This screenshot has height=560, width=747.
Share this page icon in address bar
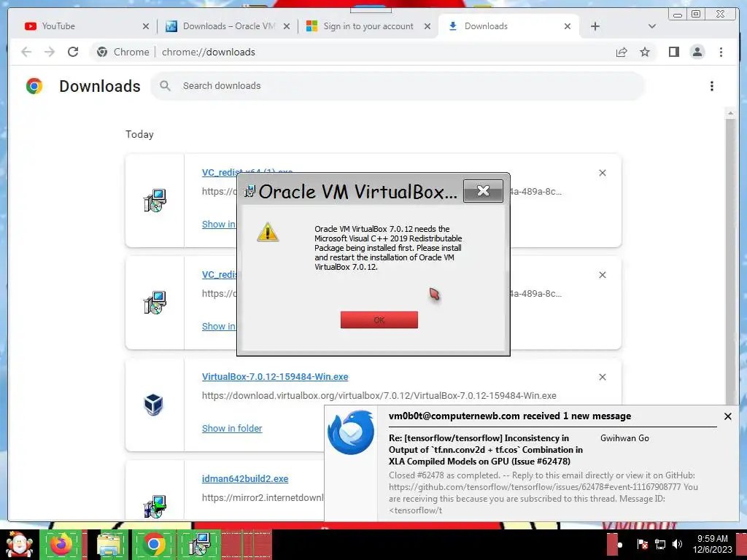[x=622, y=52]
